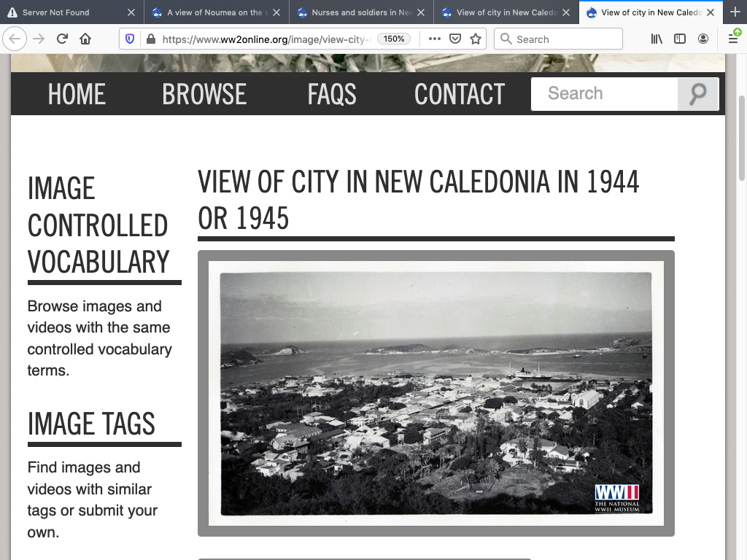This screenshot has width=747, height=560.
Task: Close the A view of Noumea tab
Action: [x=276, y=12]
